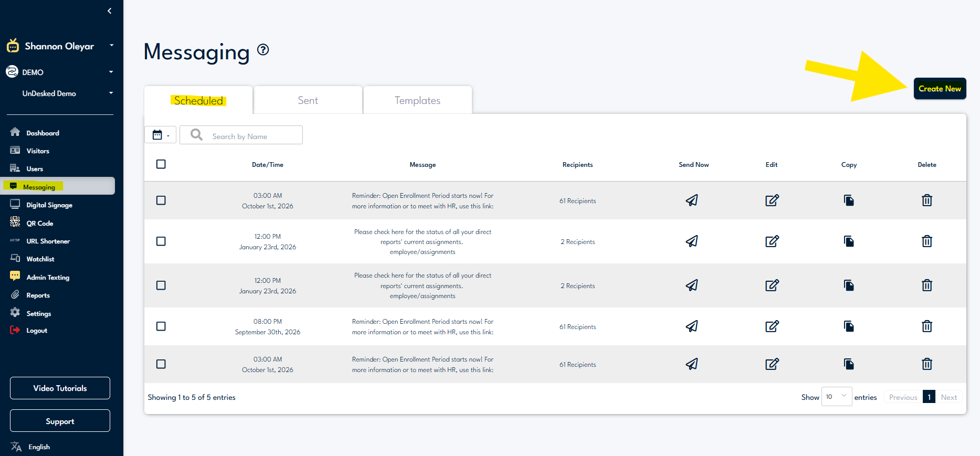Copy the first January 23rd message

(849, 241)
